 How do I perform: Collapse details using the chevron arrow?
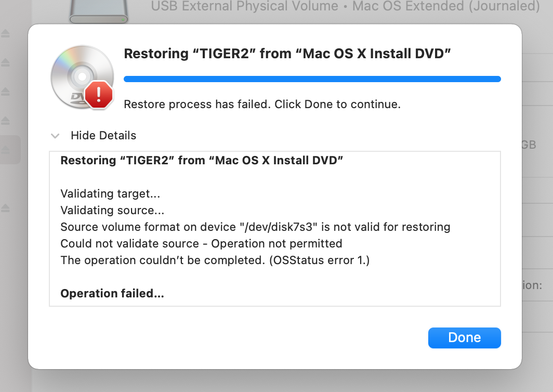click(x=55, y=136)
